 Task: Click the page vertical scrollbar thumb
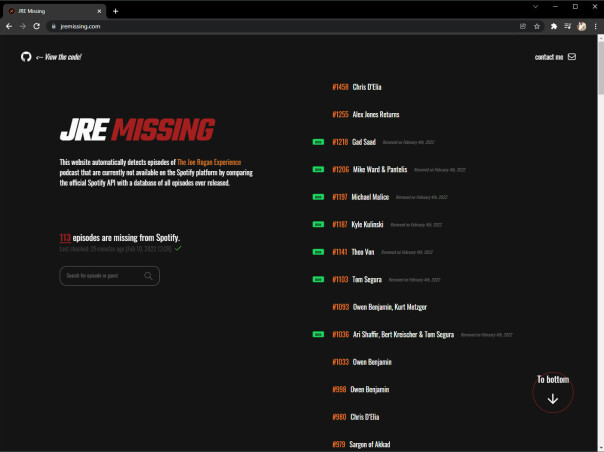[x=601, y=67]
